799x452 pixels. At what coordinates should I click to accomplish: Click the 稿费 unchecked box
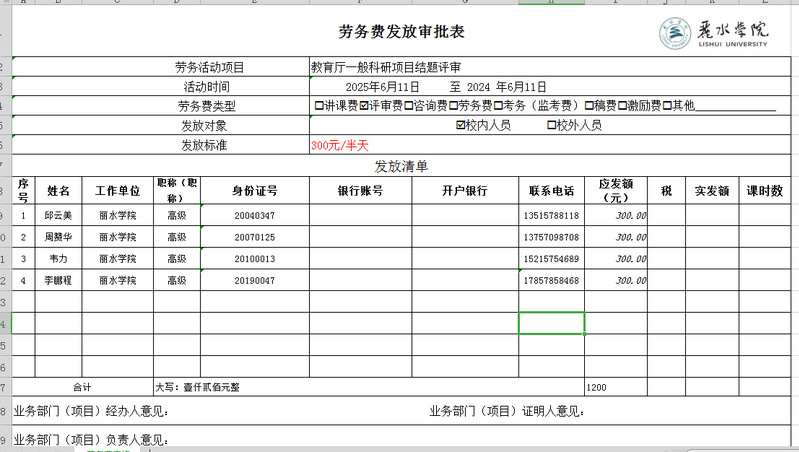pos(589,105)
